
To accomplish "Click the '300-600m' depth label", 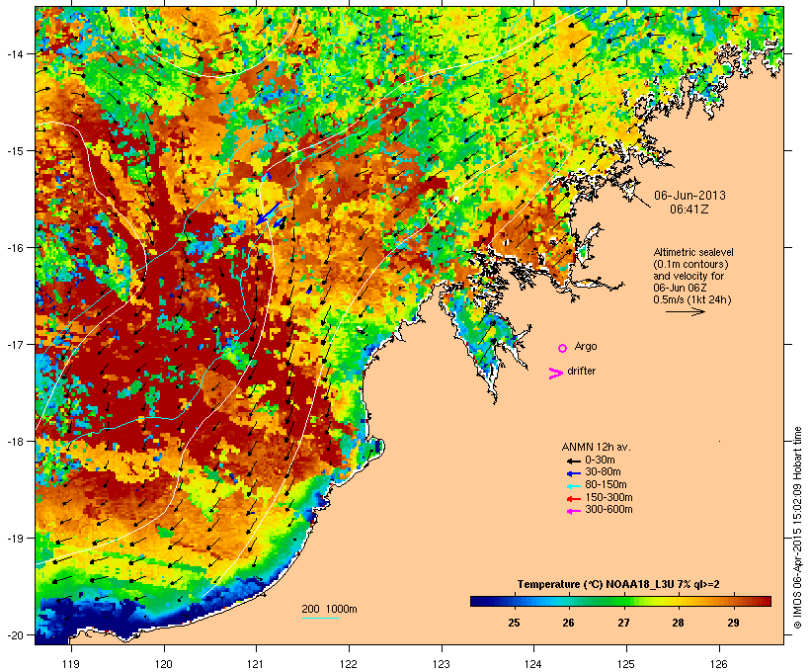I will coord(608,510).
